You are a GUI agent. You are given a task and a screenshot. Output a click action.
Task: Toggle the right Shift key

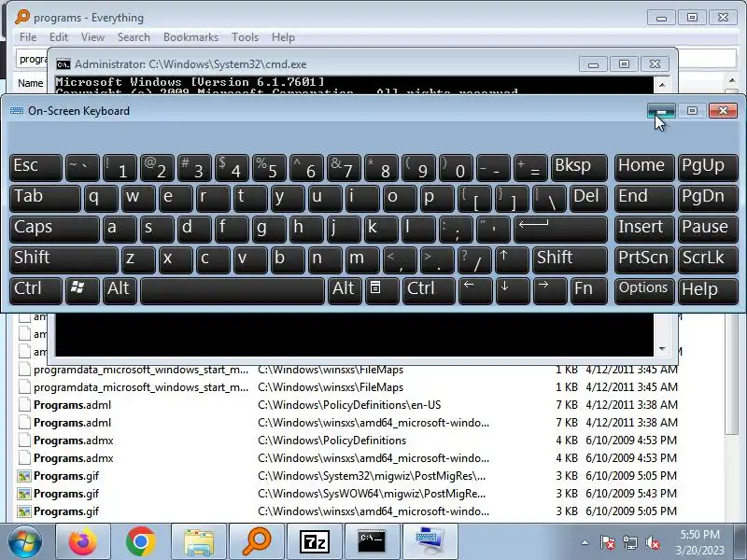[x=570, y=259]
